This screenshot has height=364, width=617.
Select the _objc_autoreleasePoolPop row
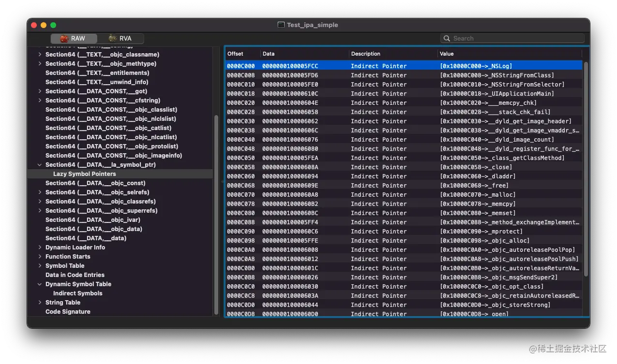pos(404,250)
